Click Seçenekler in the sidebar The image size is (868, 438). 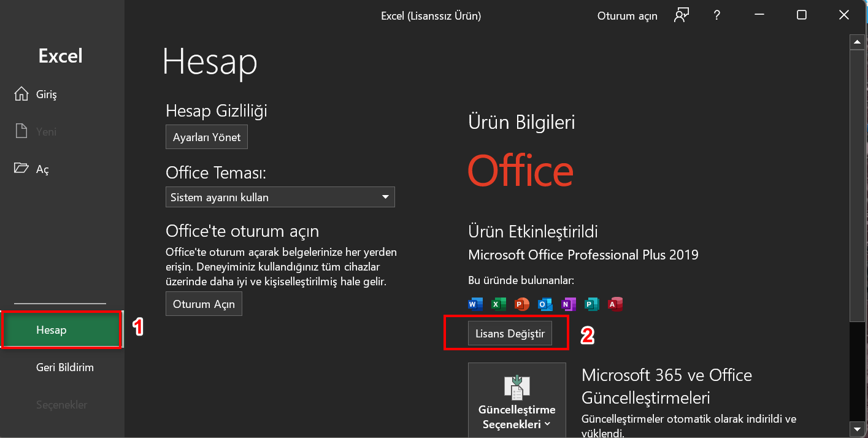(x=61, y=405)
